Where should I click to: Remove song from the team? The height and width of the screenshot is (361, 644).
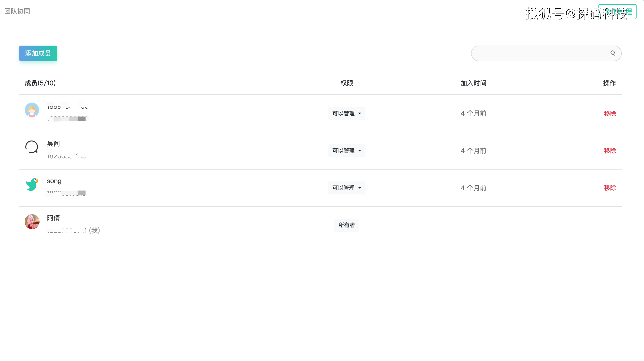click(x=610, y=188)
